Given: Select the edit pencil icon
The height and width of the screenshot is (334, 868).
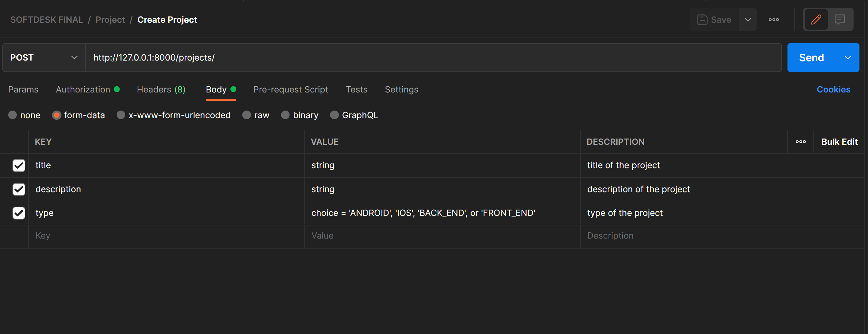Looking at the screenshot, I should 816,19.
